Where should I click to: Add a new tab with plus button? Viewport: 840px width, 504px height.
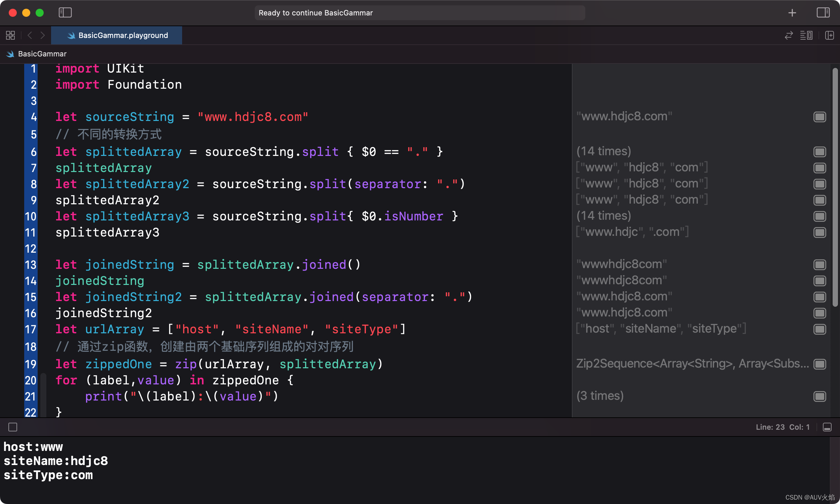pos(792,13)
